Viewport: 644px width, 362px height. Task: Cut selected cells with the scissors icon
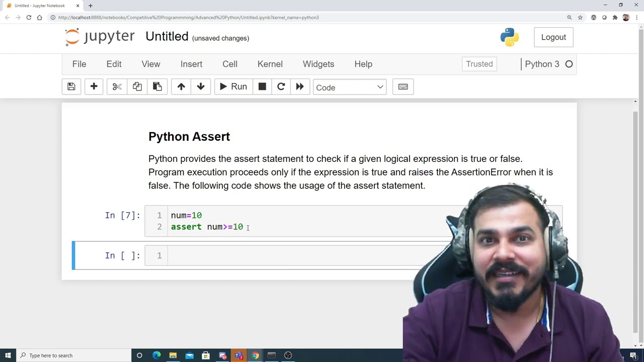click(x=117, y=87)
